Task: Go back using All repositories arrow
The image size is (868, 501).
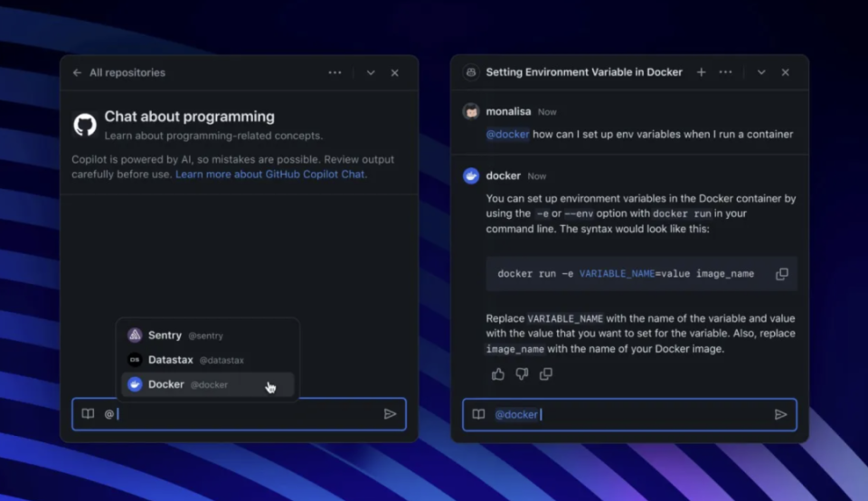Action: [77, 72]
